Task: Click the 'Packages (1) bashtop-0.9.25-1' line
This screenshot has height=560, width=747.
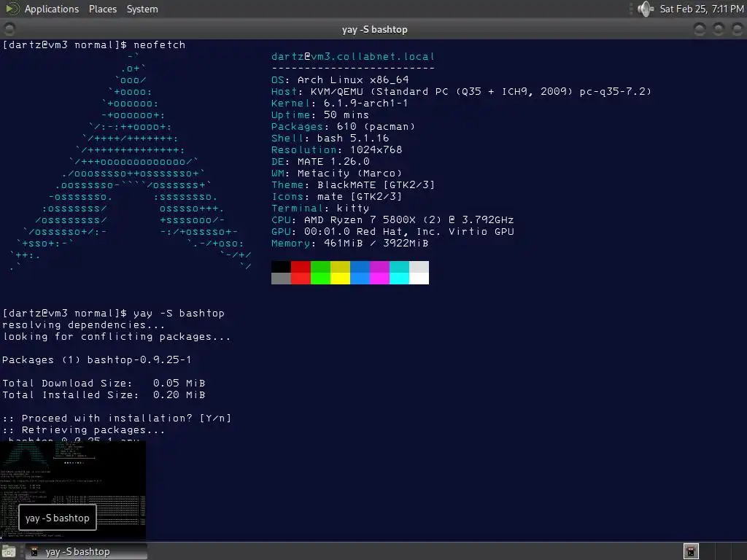Action: (97, 359)
